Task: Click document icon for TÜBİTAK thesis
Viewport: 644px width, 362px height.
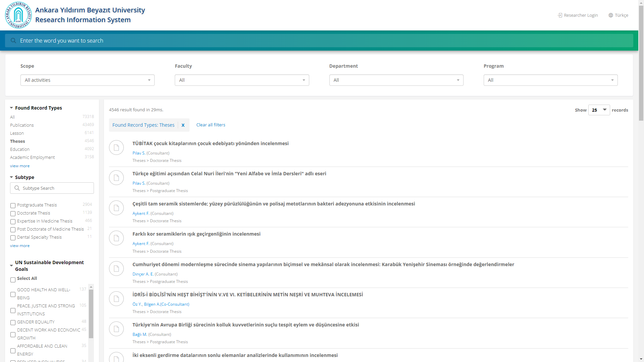Action: tap(116, 147)
